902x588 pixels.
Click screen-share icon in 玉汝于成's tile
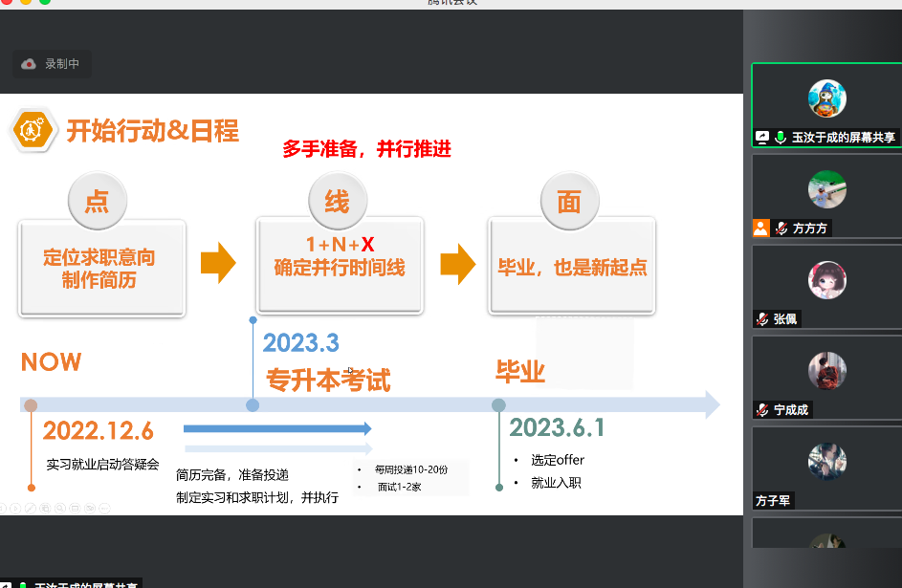click(x=762, y=138)
